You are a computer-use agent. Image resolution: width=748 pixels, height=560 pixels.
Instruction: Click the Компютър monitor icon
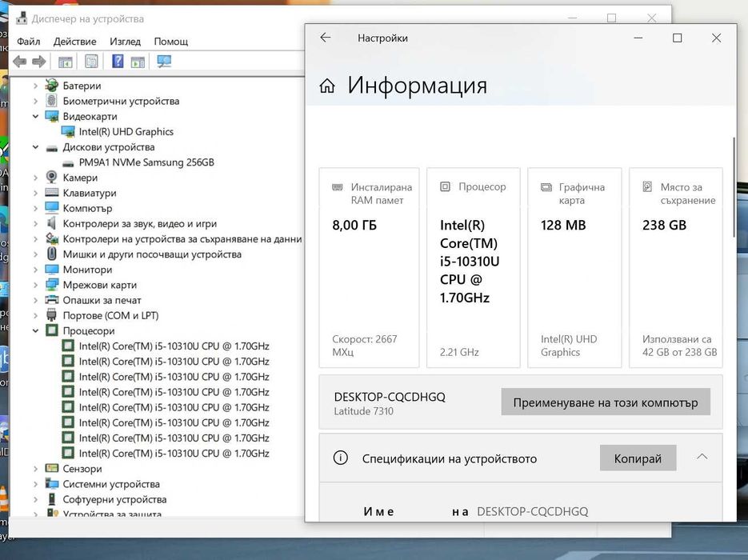click(x=51, y=208)
